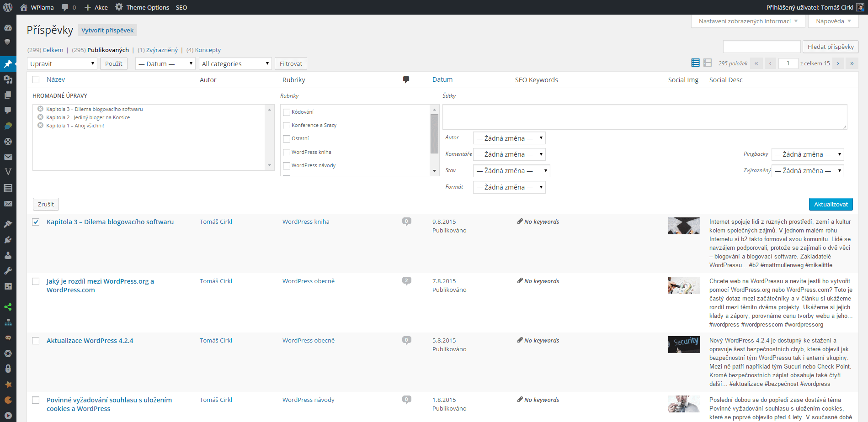Show Celkem all posts

click(53, 50)
